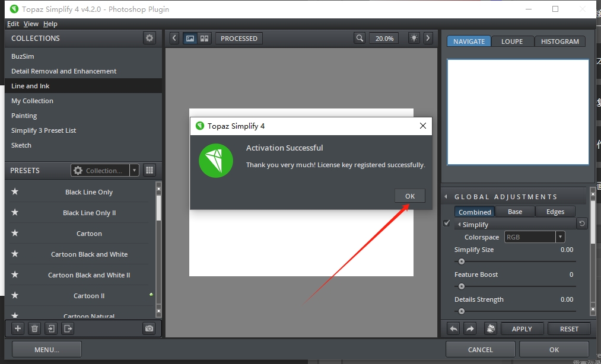This screenshot has height=364, width=601.
Task: Open the Collection presets dropdown
Action: [104, 171]
